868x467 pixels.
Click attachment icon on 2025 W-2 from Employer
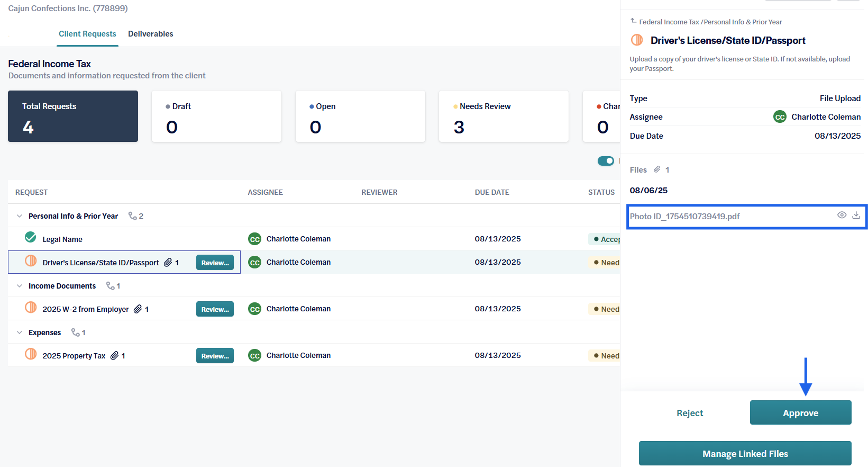pyautogui.click(x=138, y=309)
